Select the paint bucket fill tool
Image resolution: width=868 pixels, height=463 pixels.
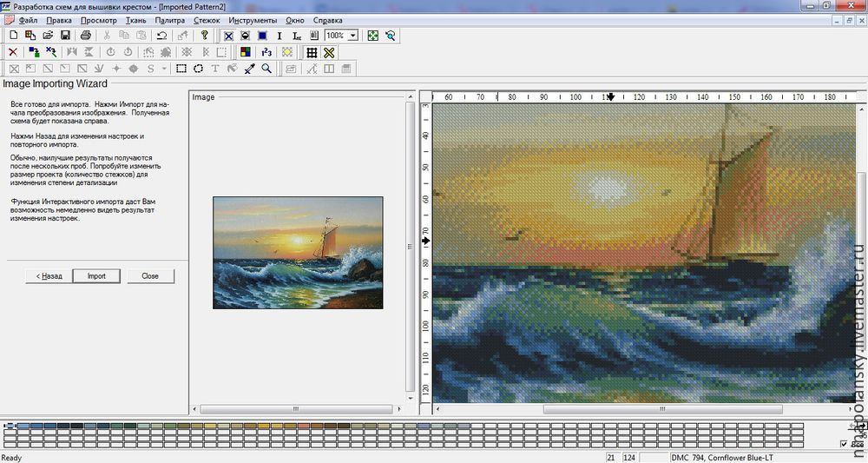(233, 69)
